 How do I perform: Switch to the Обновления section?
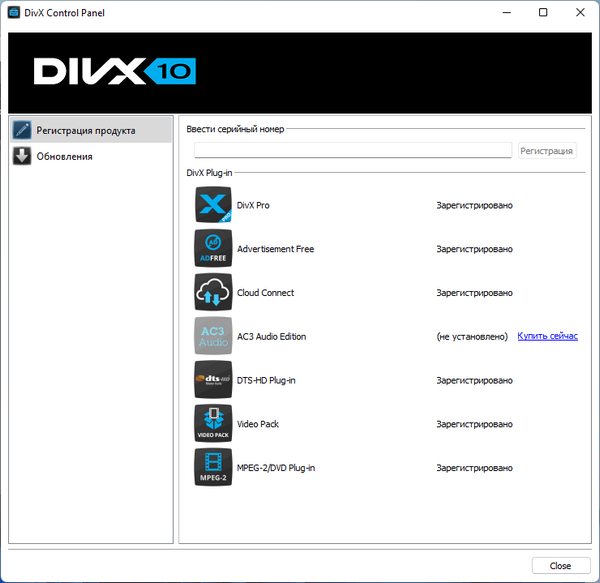click(64, 156)
